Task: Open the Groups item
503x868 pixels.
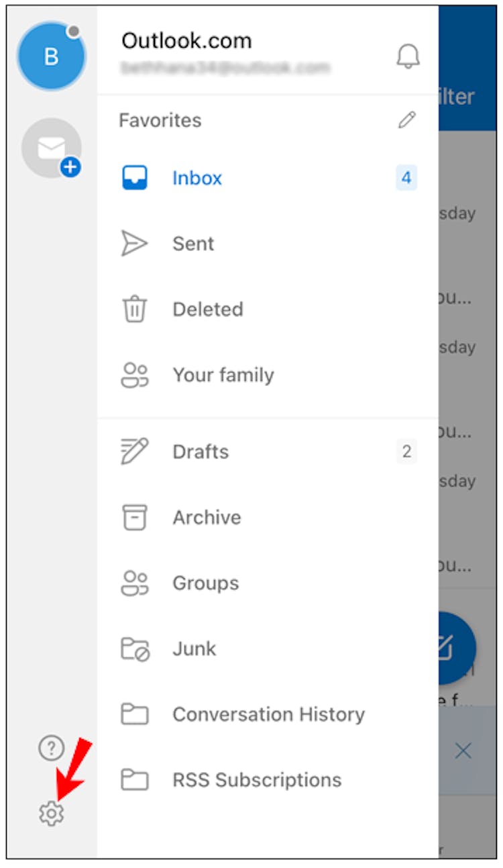Action: (268, 583)
